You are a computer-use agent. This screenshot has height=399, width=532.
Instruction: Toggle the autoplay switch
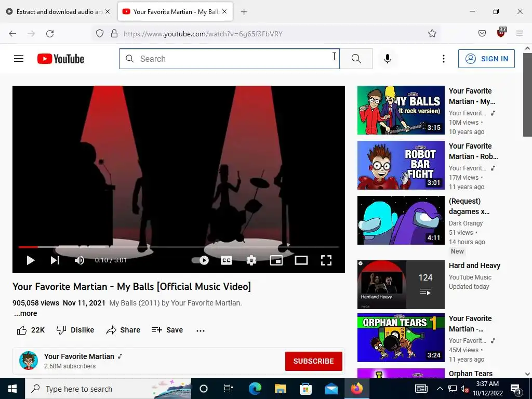tap(200, 260)
